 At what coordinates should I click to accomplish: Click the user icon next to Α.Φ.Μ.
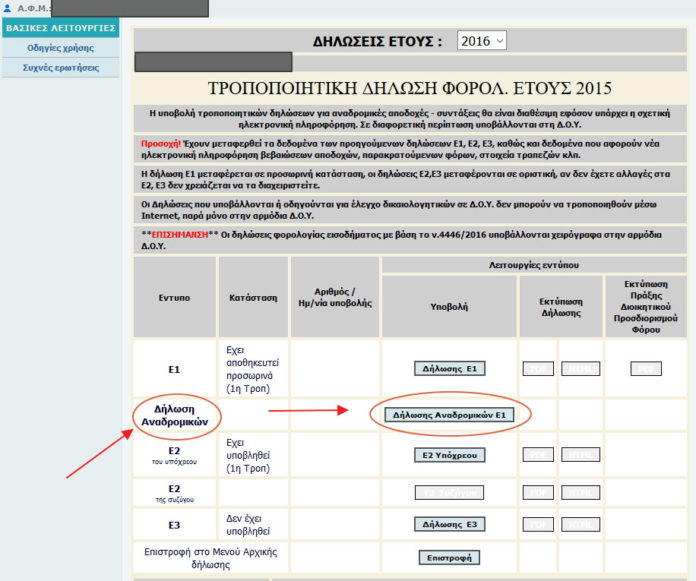pyautogui.click(x=8, y=8)
